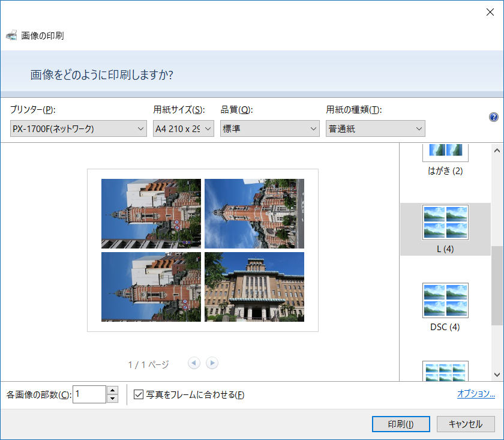Open the プリンター dropdown PX-1700F

pos(79,128)
